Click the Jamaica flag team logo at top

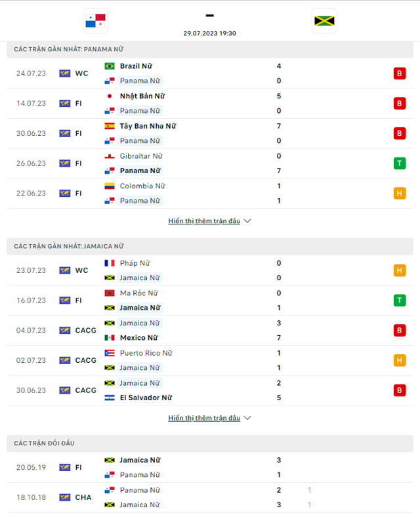click(x=324, y=21)
